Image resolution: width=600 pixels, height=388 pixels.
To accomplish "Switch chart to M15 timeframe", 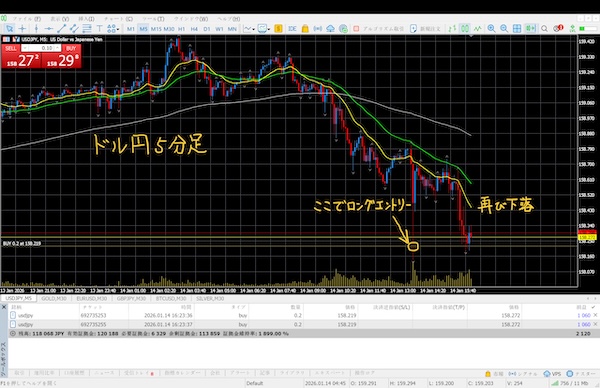I will 156,29.
